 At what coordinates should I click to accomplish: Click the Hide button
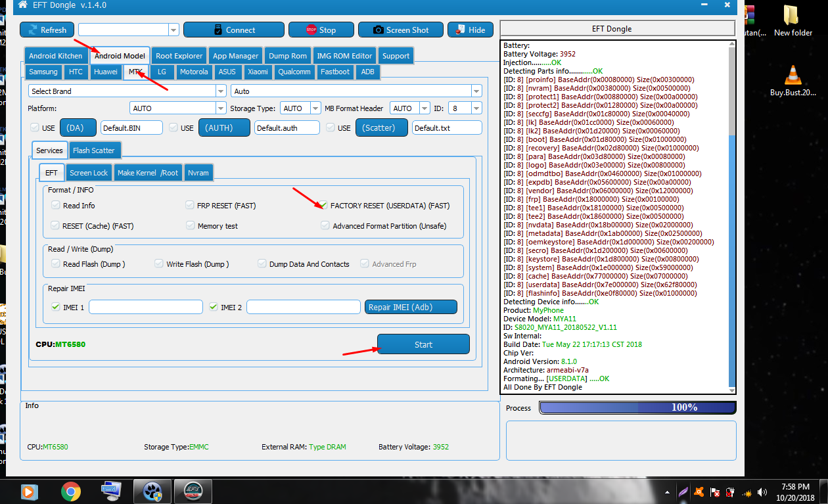click(x=471, y=30)
